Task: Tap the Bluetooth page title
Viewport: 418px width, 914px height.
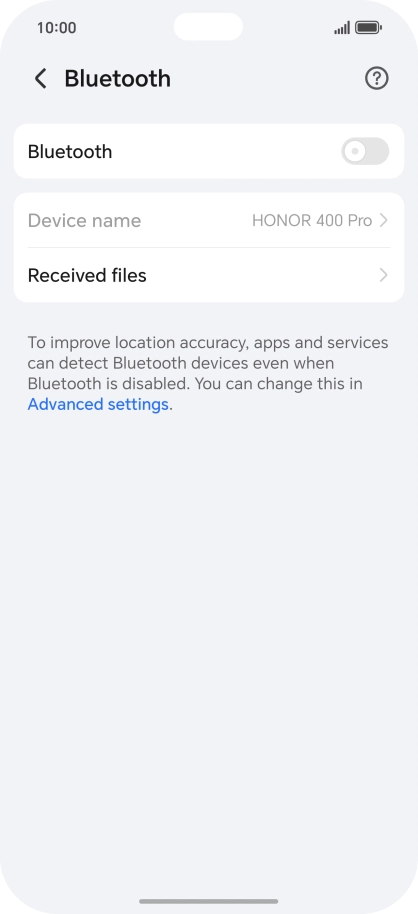Action: click(x=118, y=78)
